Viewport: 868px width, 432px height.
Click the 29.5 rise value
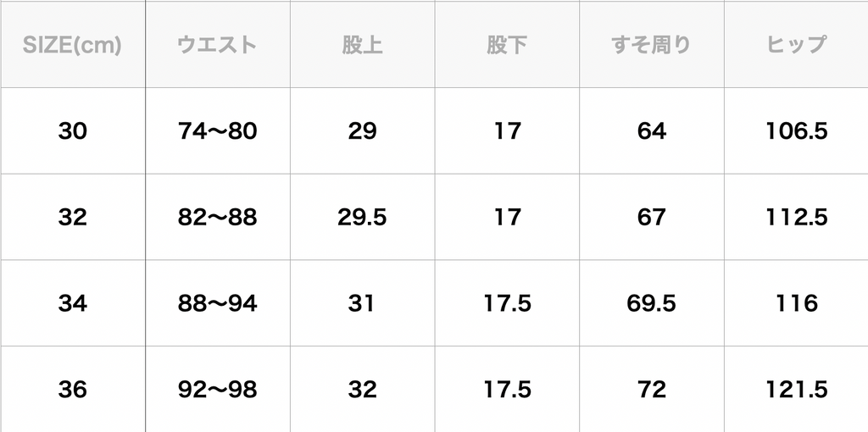pyautogui.click(x=362, y=218)
